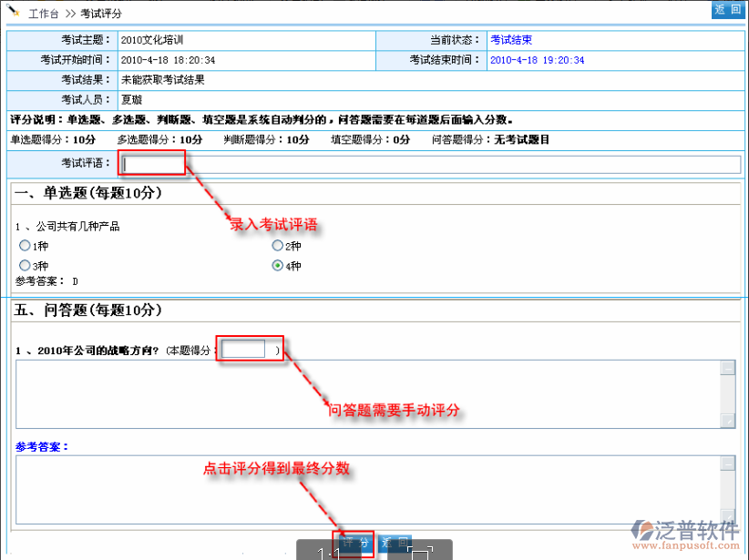Click the 五、问答题(每题10分) heading

click(x=87, y=311)
